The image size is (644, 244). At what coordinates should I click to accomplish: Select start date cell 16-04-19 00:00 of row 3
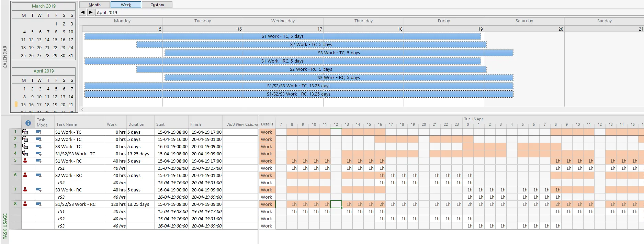click(x=171, y=146)
